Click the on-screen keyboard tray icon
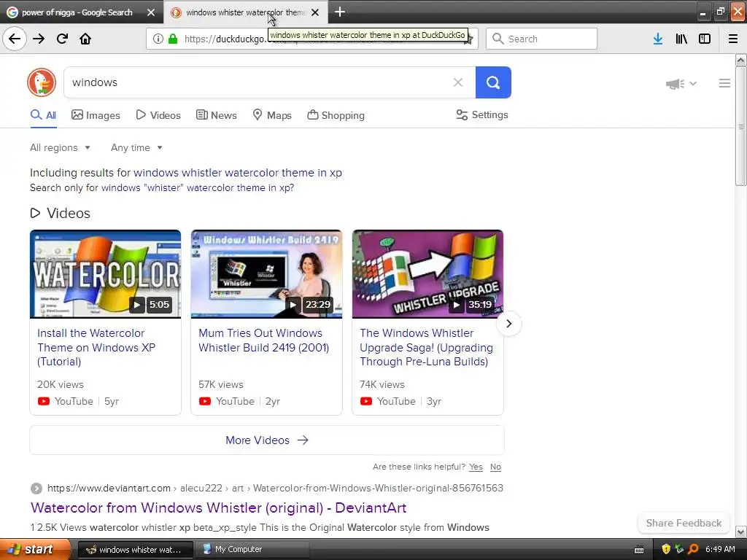Image resolution: width=747 pixels, height=560 pixels. click(x=639, y=550)
